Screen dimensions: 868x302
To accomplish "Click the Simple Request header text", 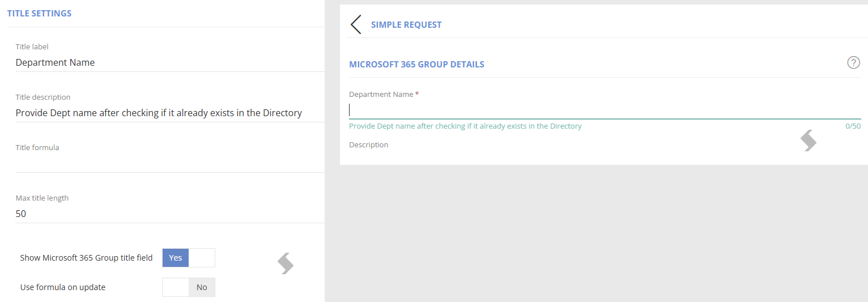I will [x=406, y=25].
